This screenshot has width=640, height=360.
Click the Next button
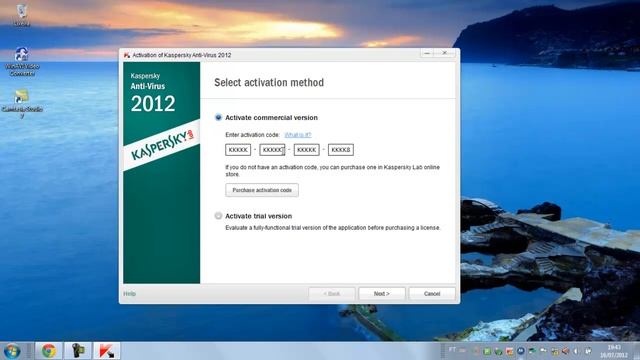[x=382, y=294]
